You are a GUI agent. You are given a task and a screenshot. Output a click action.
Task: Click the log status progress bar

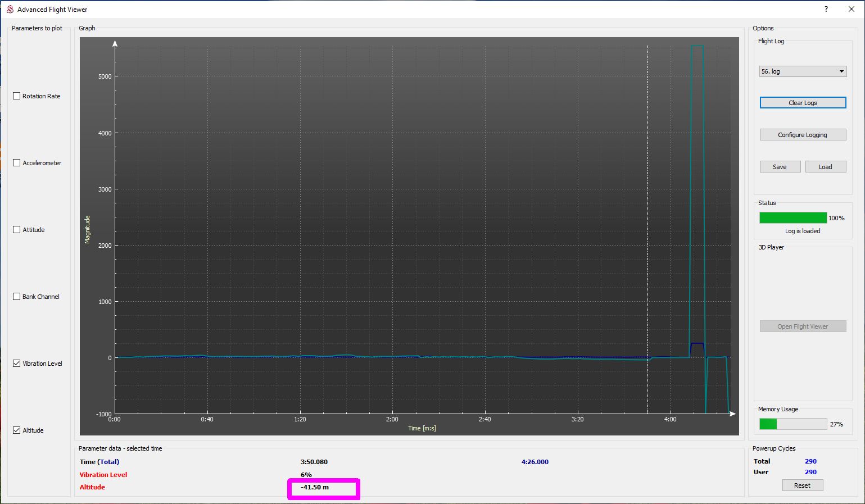[792, 218]
